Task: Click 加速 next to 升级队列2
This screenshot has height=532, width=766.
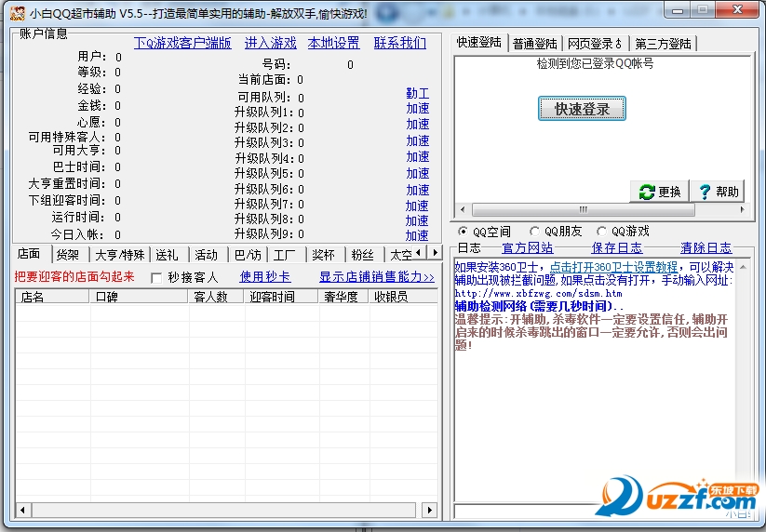Action: (417, 125)
